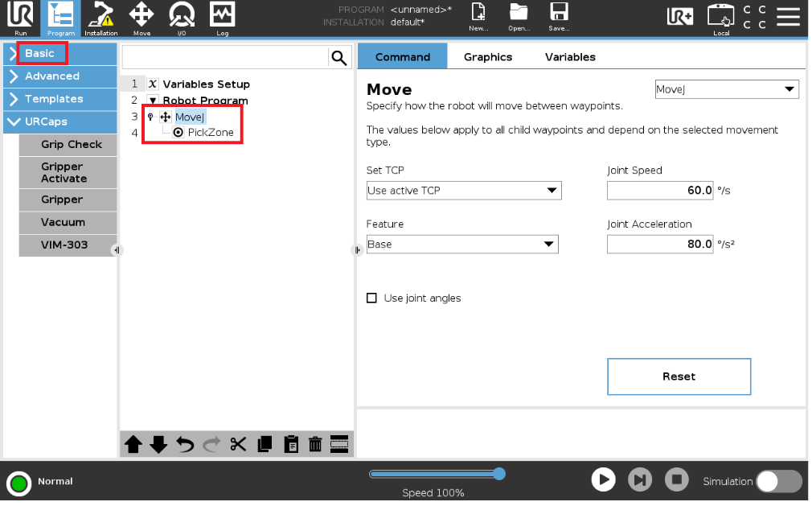Click the command panel splitter handle
This screenshot has height=506, width=812.
pyautogui.click(x=357, y=251)
